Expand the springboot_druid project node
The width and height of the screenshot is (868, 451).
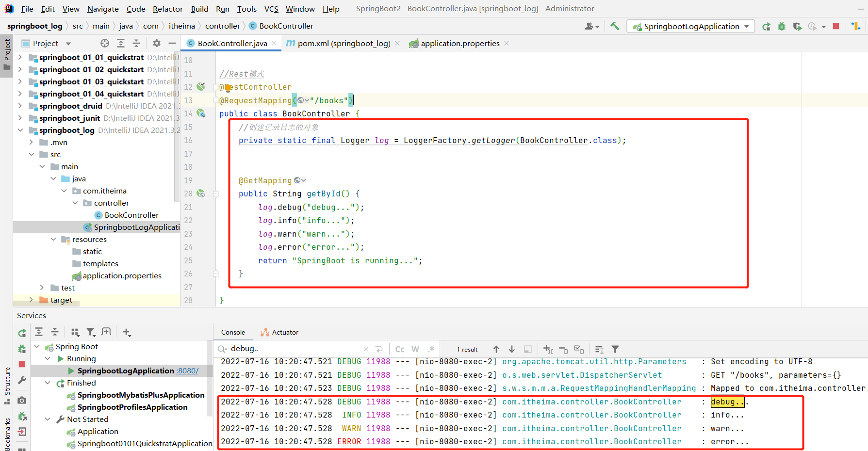[20, 106]
